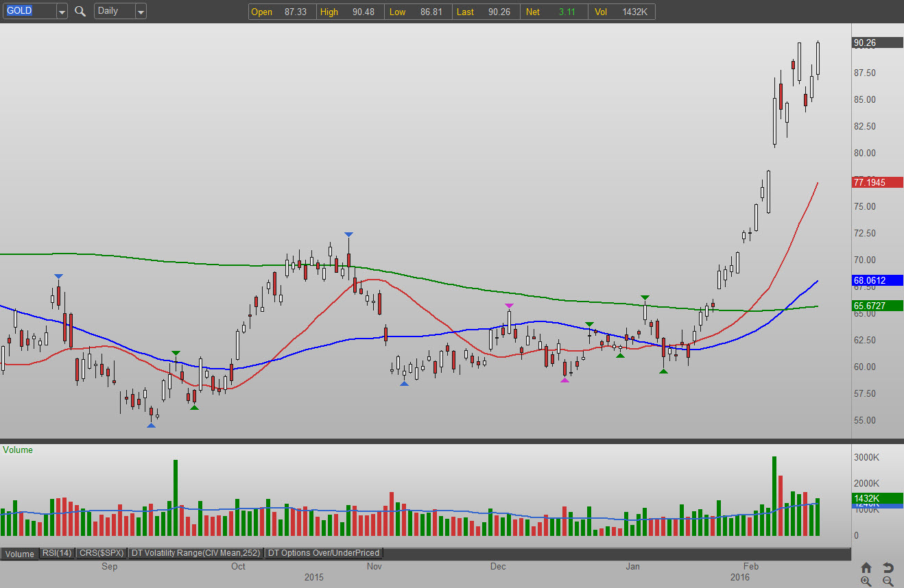Click the magenta triangle marker in early December

(x=509, y=306)
